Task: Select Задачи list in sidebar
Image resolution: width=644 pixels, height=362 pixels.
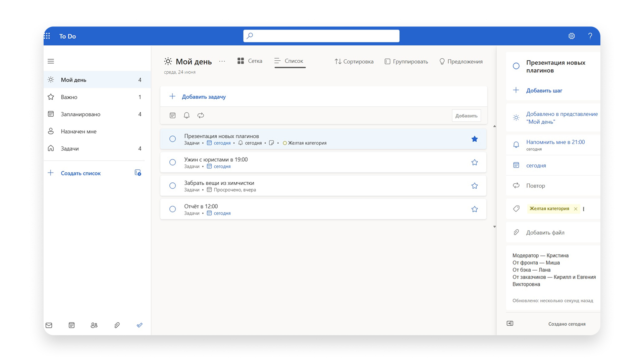Action: click(x=97, y=148)
